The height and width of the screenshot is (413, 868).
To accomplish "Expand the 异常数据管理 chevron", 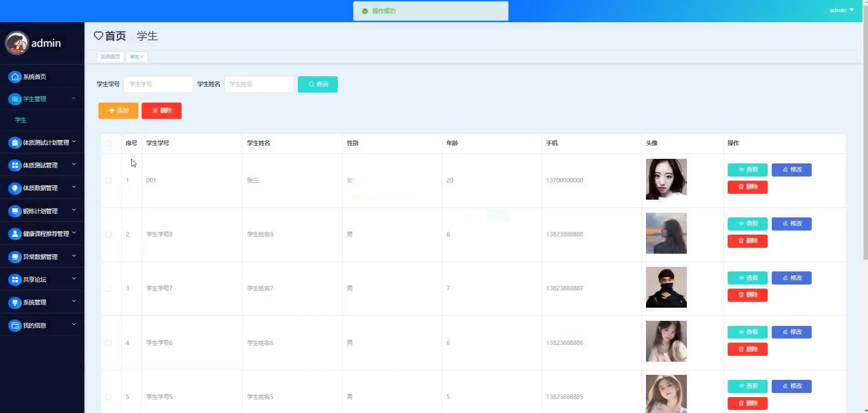I will coord(74,256).
